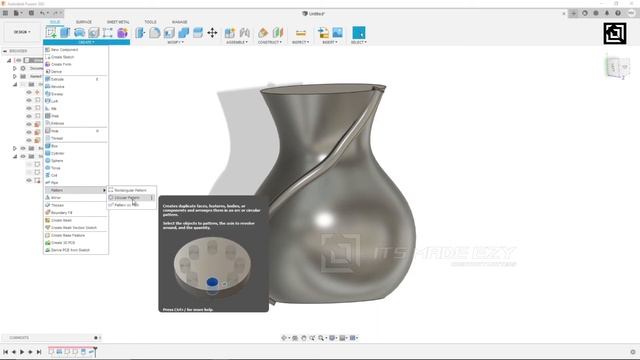This screenshot has width=640, height=360.
Task: Open the Data Panel grid icon
Action: 5,13
